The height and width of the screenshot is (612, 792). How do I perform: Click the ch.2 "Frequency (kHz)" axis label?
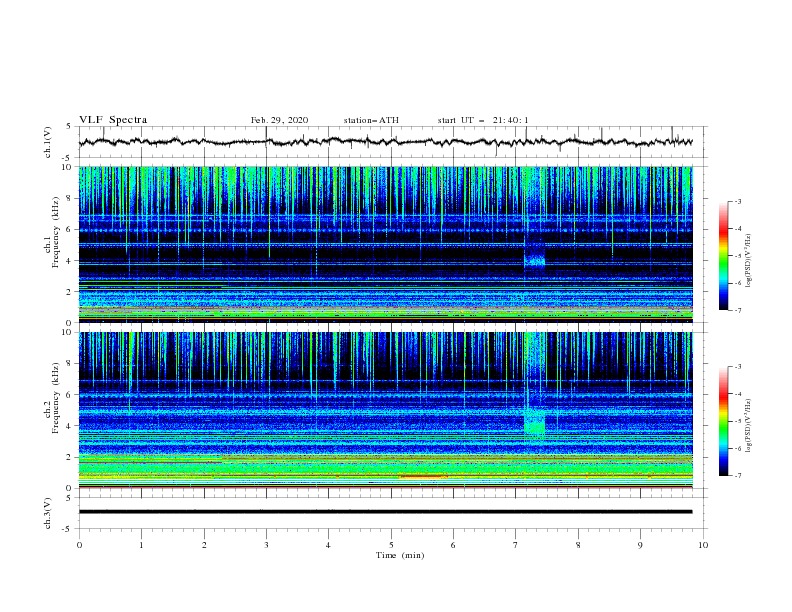[56, 397]
